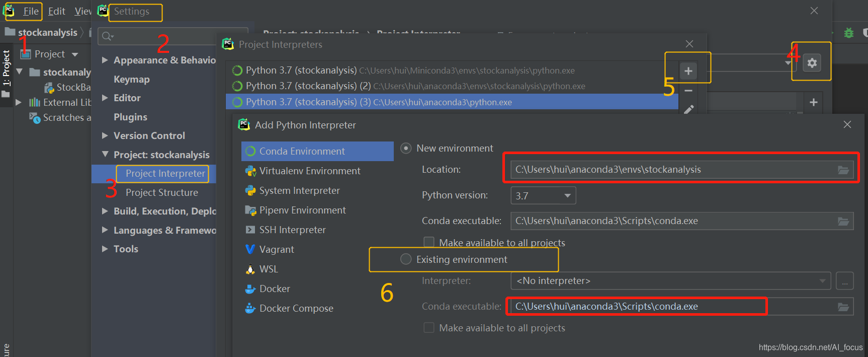Click the Settings search input box
868x357 pixels.
pyautogui.click(x=173, y=36)
